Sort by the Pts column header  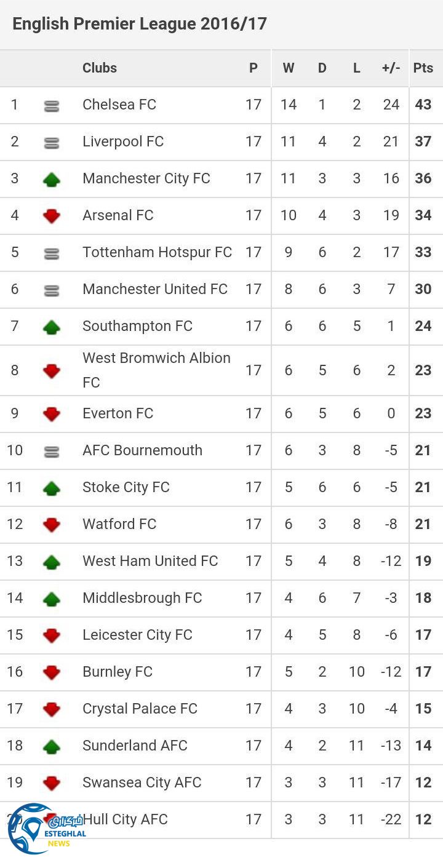(423, 68)
